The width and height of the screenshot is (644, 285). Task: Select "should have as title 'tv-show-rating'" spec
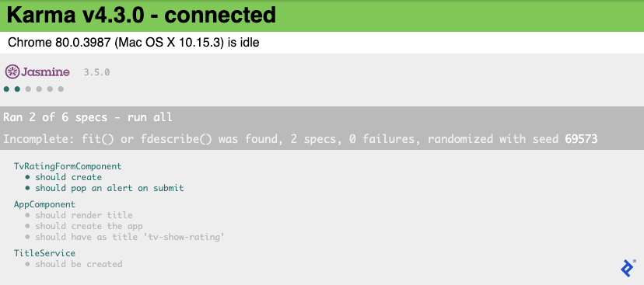[130, 237]
